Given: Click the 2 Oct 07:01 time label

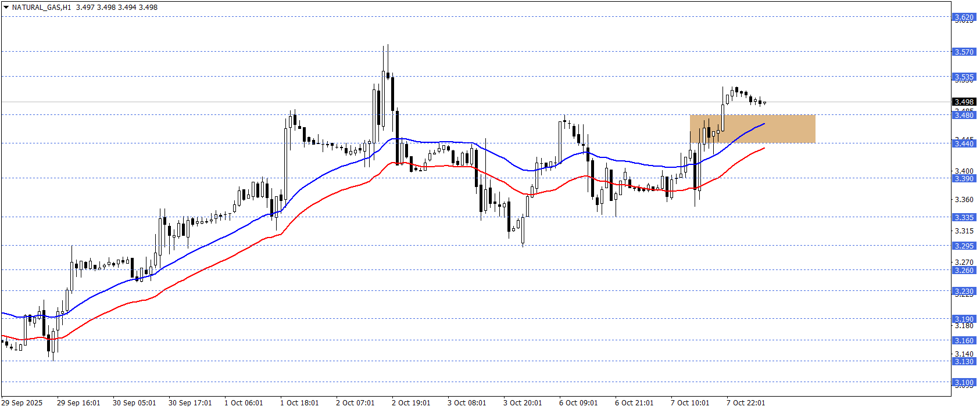Looking at the screenshot, I should click(x=355, y=403).
